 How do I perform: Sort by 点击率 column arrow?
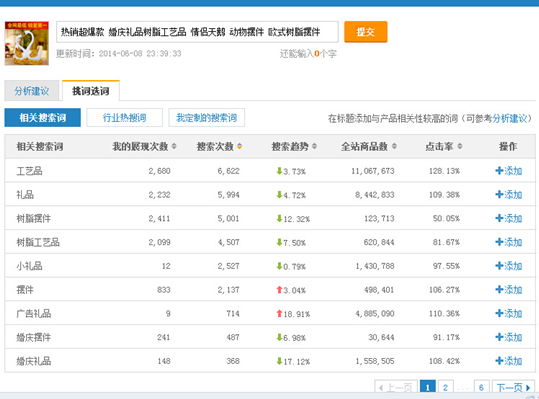click(460, 146)
